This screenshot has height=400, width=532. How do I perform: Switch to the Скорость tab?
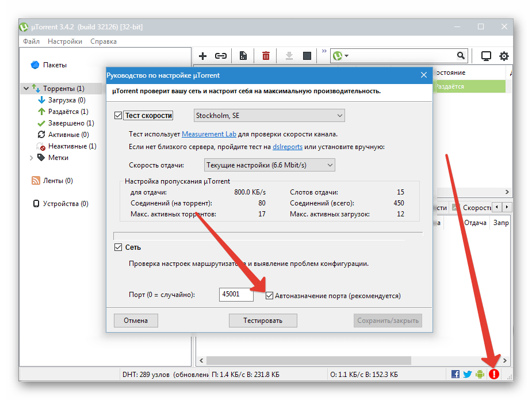(476, 207)
